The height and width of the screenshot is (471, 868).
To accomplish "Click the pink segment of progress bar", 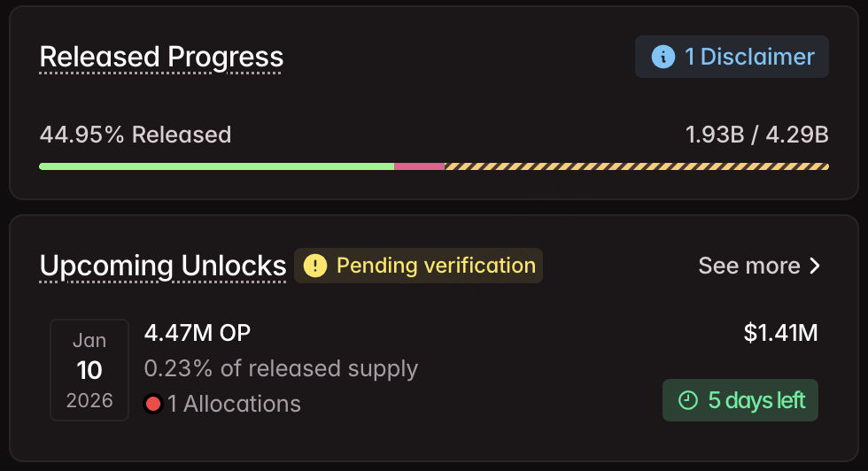I will click(419, 166).
